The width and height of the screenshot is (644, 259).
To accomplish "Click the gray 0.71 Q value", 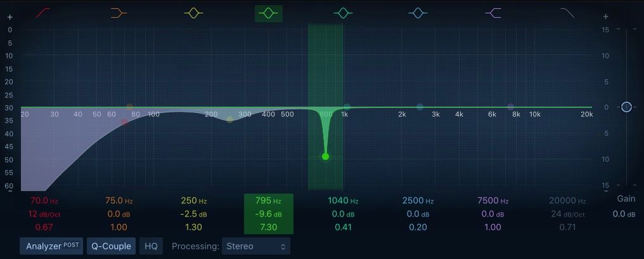I will pos(567,227).
